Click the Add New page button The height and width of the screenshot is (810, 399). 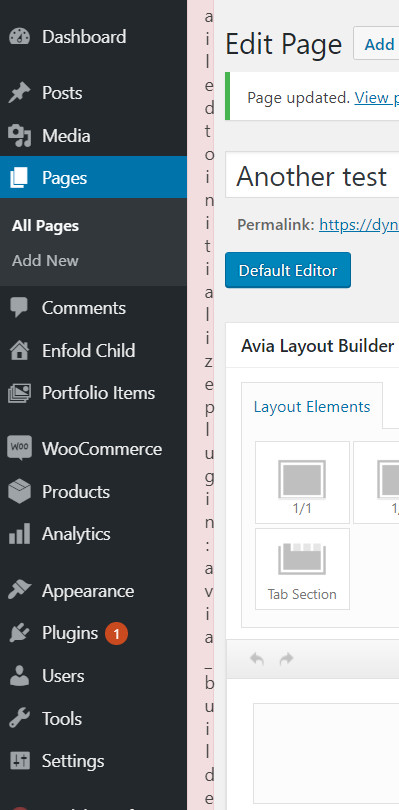click(376, 43)
